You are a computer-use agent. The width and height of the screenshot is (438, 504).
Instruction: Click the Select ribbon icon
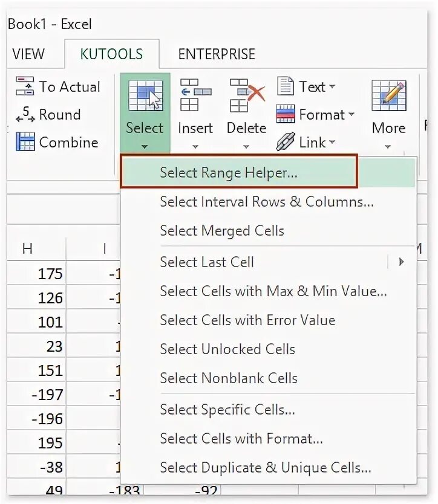pyautogui.click(x=145, y=95)
